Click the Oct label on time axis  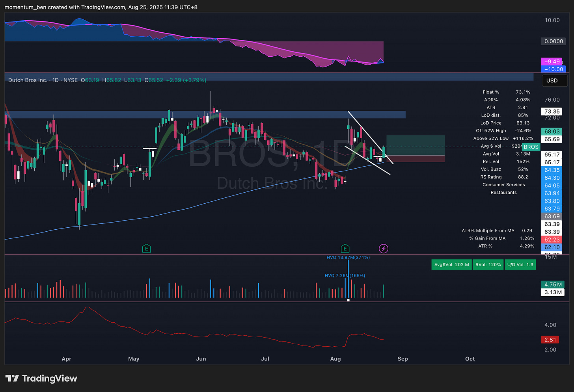[x=470, y=359]
